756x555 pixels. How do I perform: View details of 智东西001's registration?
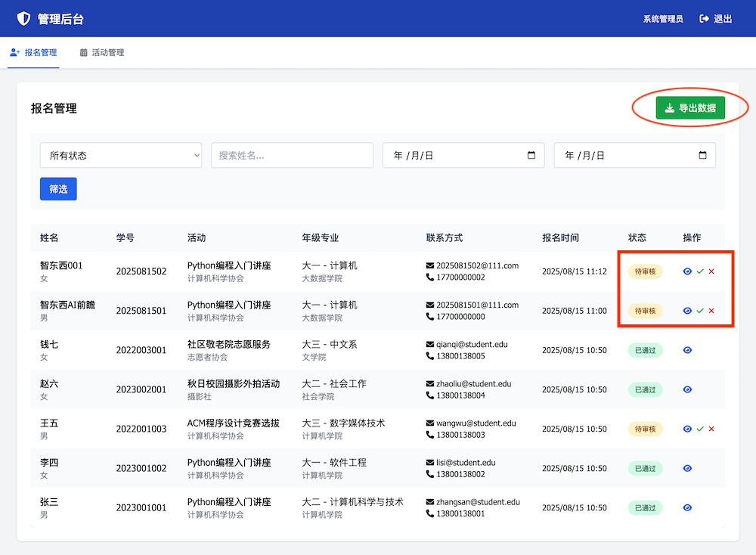687,271
